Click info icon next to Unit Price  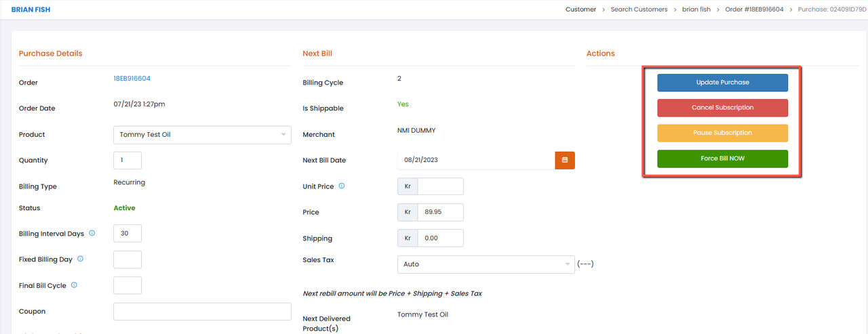click(x=342, y=186)
